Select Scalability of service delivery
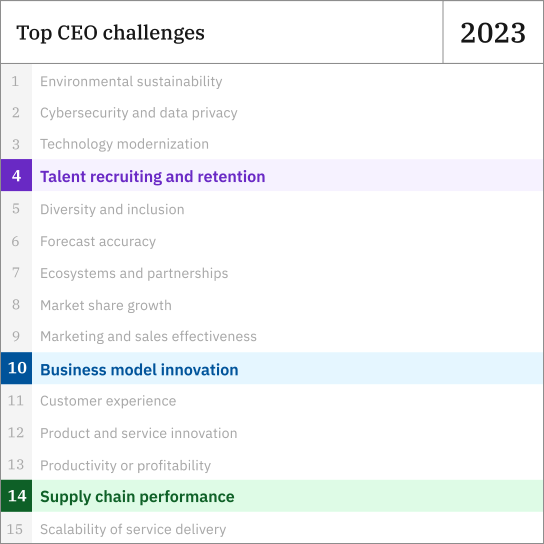This screenshot has width=544, height=544. tap(133, 529)
